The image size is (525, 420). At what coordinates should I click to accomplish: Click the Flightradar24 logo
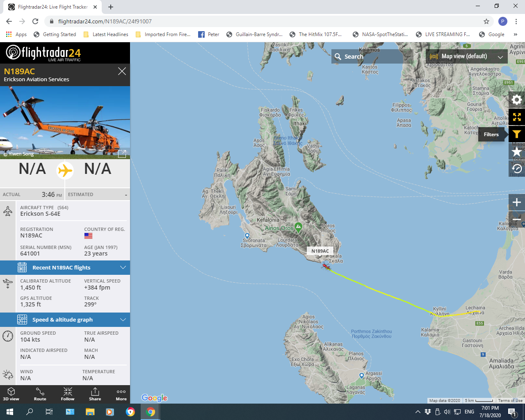[x=43, y=53]
